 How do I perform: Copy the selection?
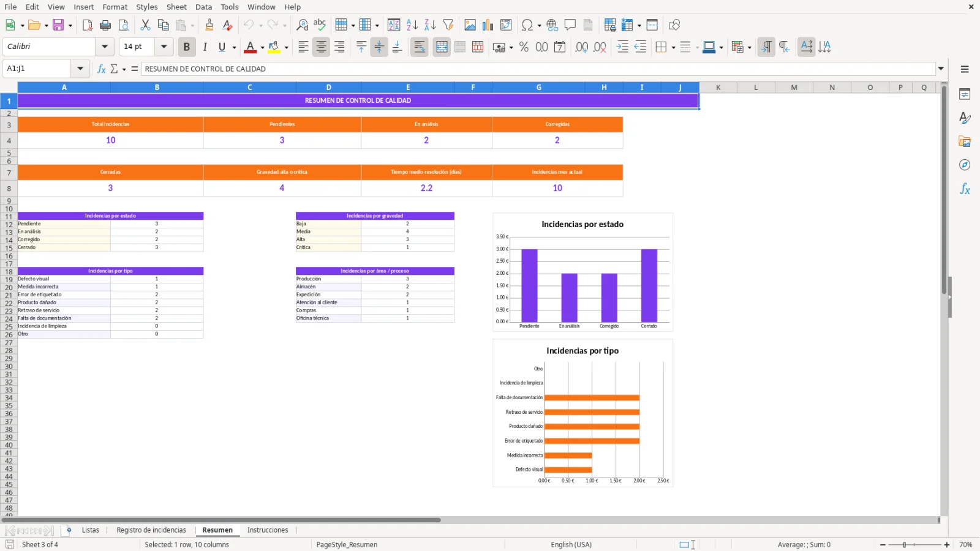pyautogui.click(x=163, y=25)
